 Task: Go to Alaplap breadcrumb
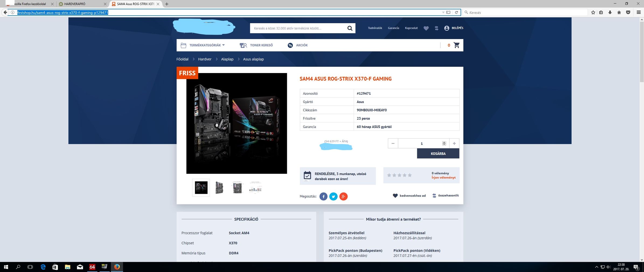pos(227,59)
